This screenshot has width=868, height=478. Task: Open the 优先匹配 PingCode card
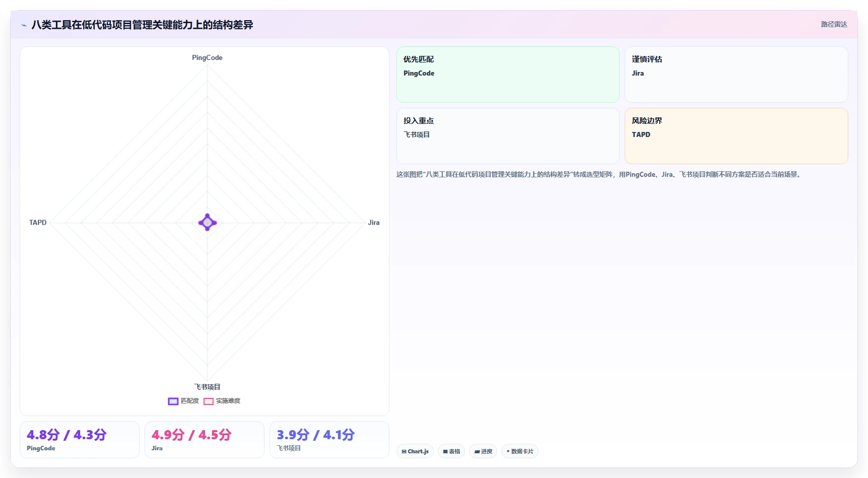(508, 75)
